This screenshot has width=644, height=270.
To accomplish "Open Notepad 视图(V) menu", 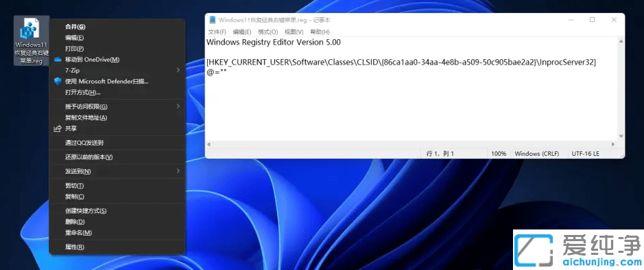I will pyautogui.click(x=294, y=32).
